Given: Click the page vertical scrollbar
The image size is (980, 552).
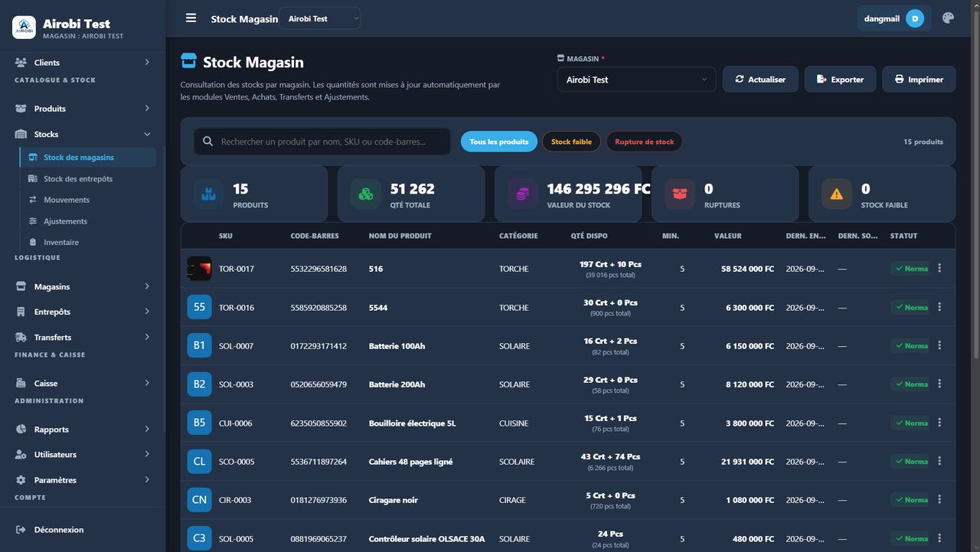Looking at the screenshot, I should pyautogui.click(x=976, y=184).
